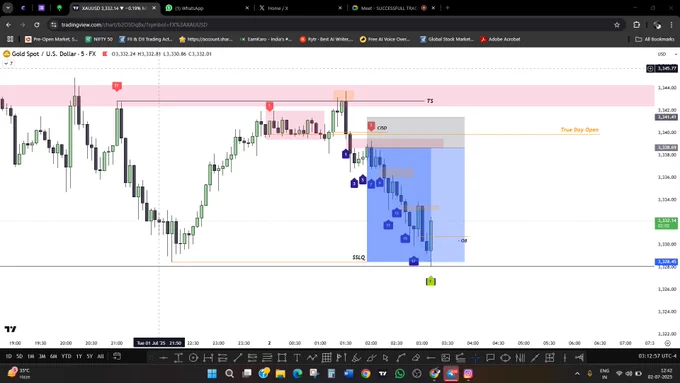Switch to the WhatsApp tab
This screenshot has width=680, height=383.
pyautogui.click(x=207, y=8)
